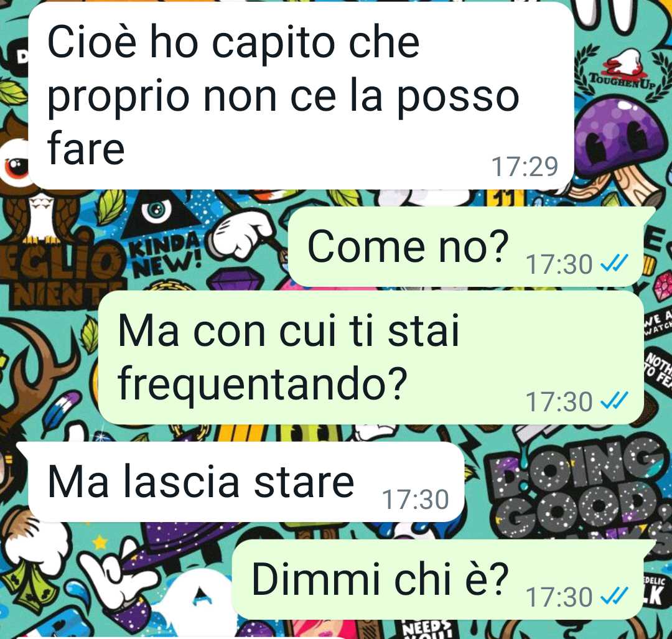Tap read ticks beside 'frequentando?' message

[615, 399]
